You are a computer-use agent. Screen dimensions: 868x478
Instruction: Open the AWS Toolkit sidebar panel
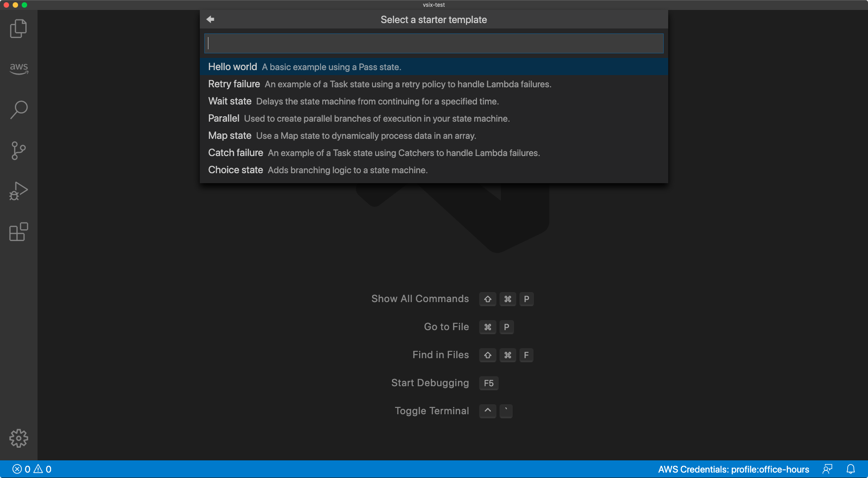click(19, 68)
